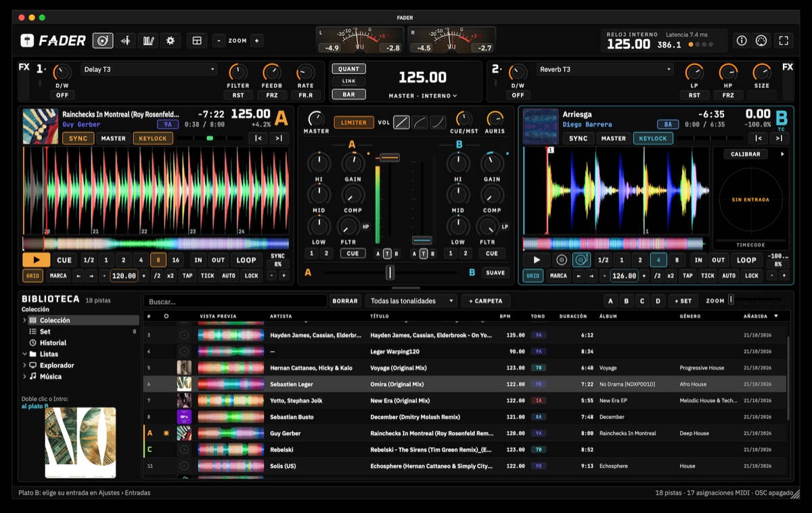Screen dimensions: 812x513
Task: Add a new folder with + CARPETA
Action: click(486, 301)
